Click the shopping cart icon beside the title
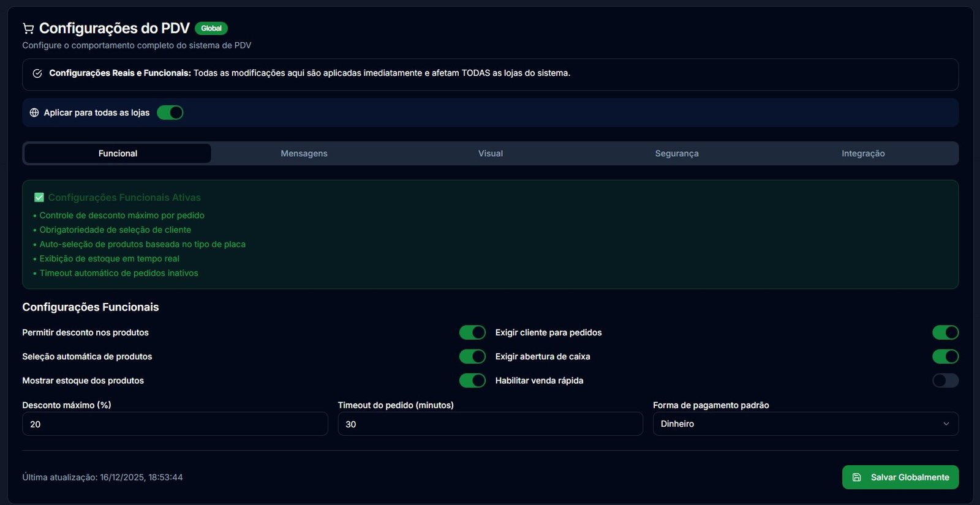 coord(28,29)
